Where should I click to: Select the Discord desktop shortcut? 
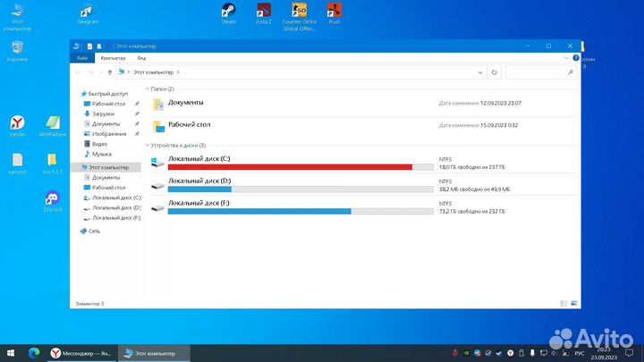coord(53,201)
